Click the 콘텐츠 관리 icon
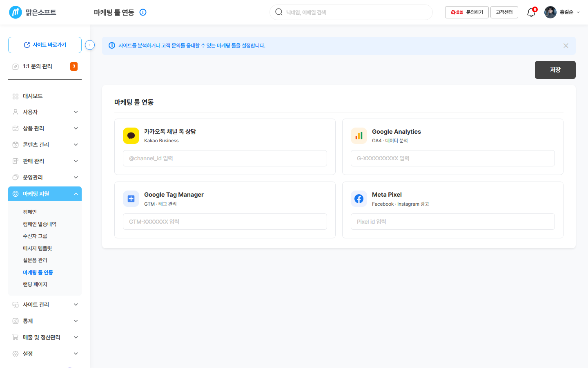 click(16, 145)
